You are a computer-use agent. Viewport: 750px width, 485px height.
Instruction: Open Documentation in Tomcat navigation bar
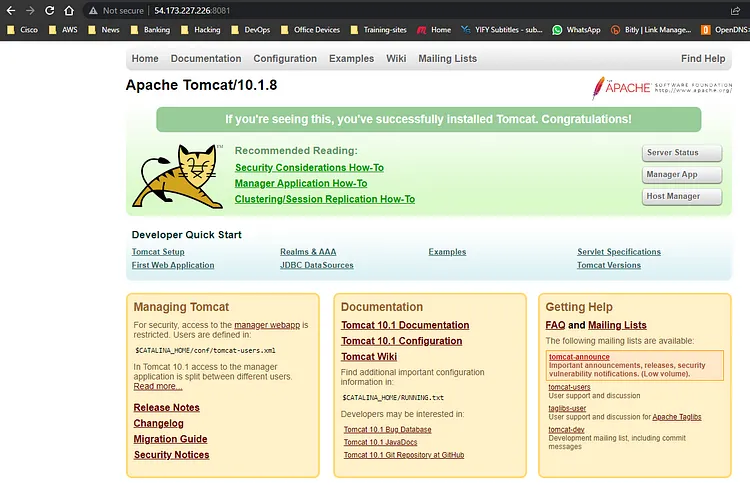tap(206, 58)
